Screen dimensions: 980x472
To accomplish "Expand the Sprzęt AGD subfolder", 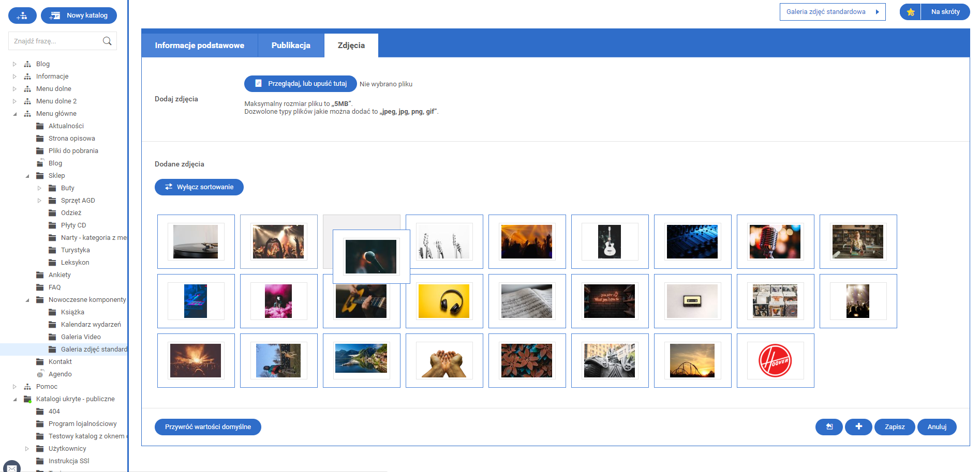I will pos(39,201).
